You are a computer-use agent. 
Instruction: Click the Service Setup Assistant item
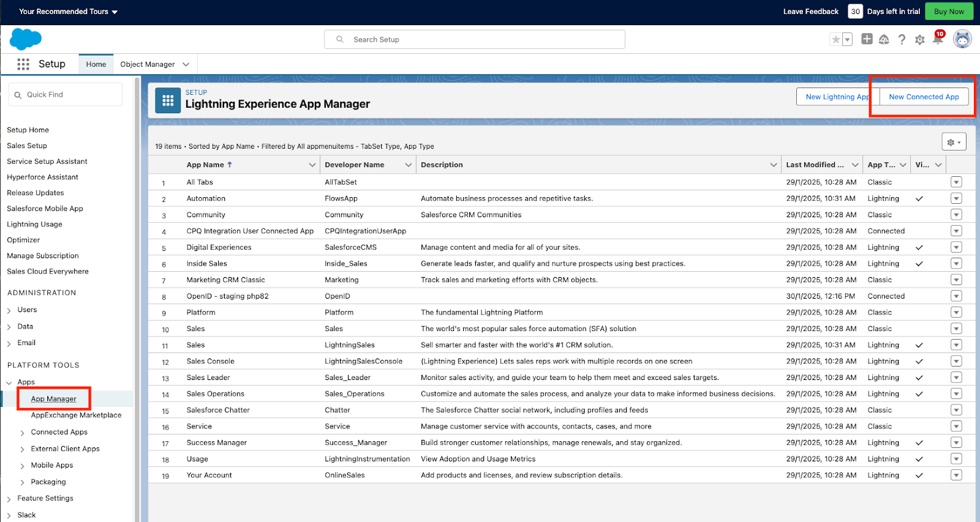(x=47, y=162)
